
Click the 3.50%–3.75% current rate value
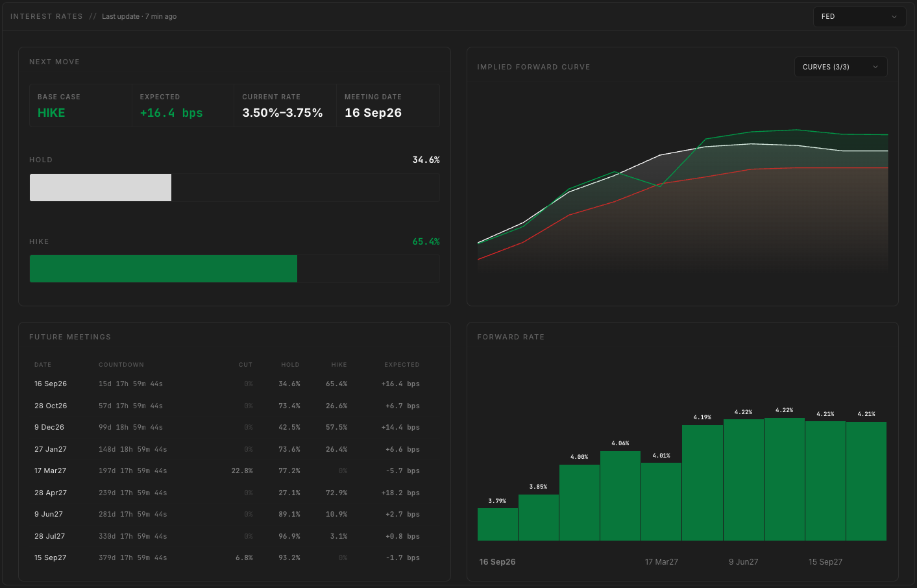tap(282, 113)
